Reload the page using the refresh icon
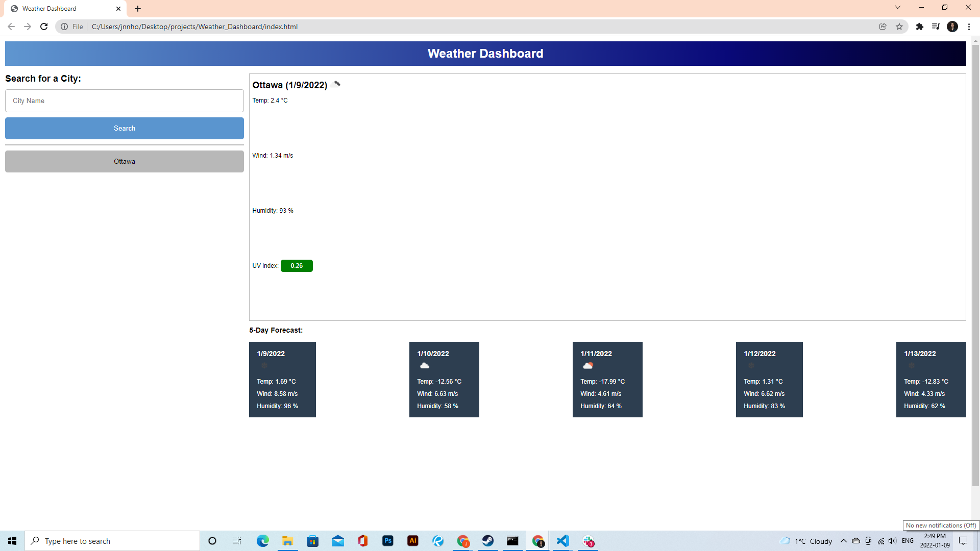 pyautogui.click(x=43, y=27)
